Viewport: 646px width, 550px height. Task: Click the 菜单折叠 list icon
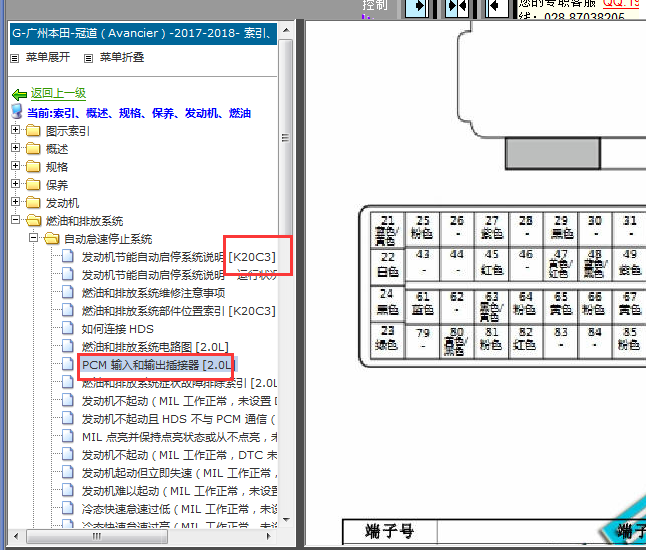coord(88,59)
